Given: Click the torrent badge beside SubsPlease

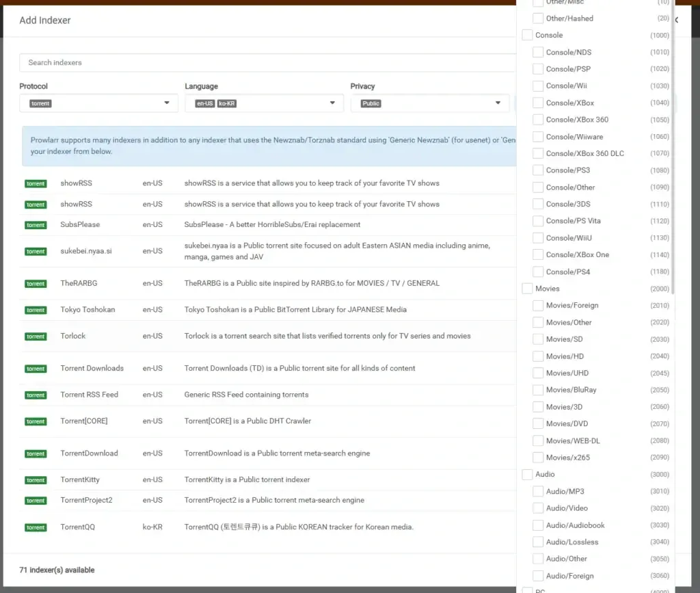Looking at the screenshot, I should click(35, 224).
